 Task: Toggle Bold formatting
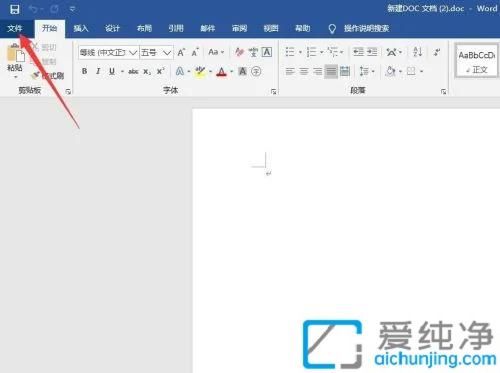coord(85,71)
